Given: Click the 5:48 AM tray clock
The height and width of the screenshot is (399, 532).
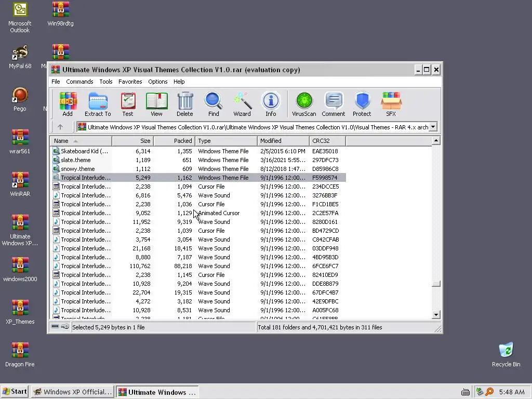Looking at the screenshot, I should (x=512, y=392).
